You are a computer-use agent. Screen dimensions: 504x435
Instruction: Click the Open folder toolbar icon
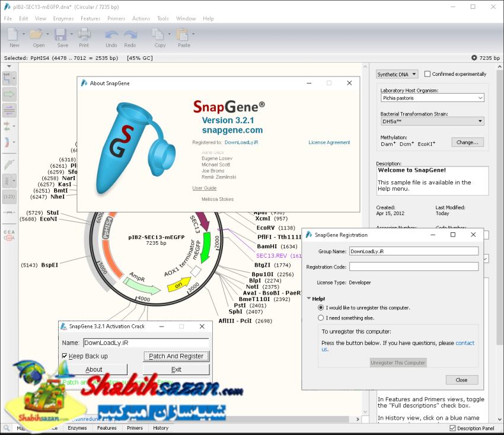[37, 35]
